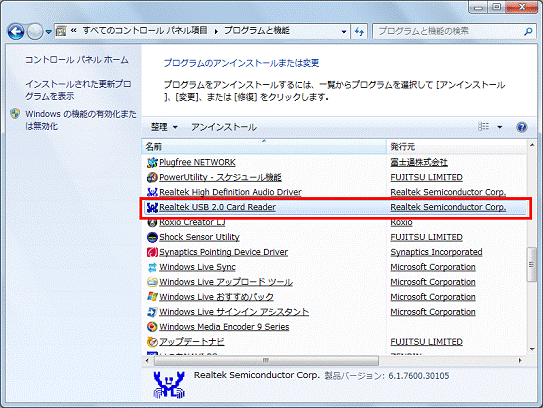The image size is (543, 408).
Task: Open コントロール パネル ホーム link
Action: click(x=77, y=60)
